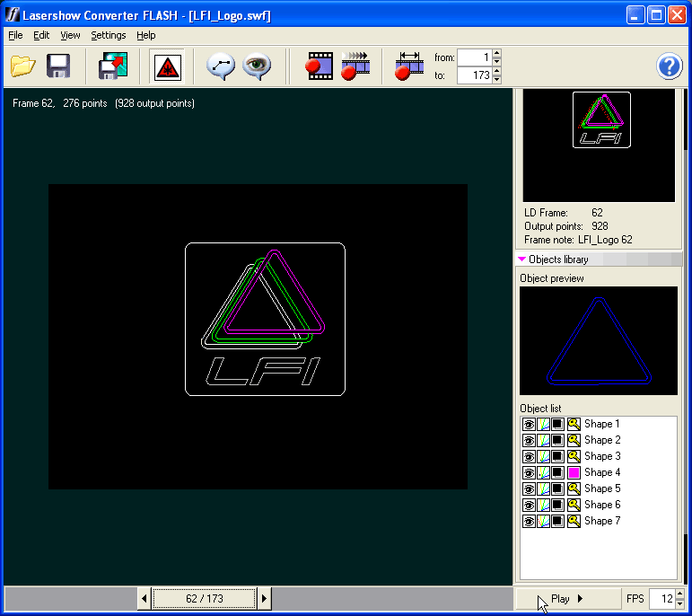Open help with the blue question mark
This screenshot has width=692, height=616.
pos(670,66)
